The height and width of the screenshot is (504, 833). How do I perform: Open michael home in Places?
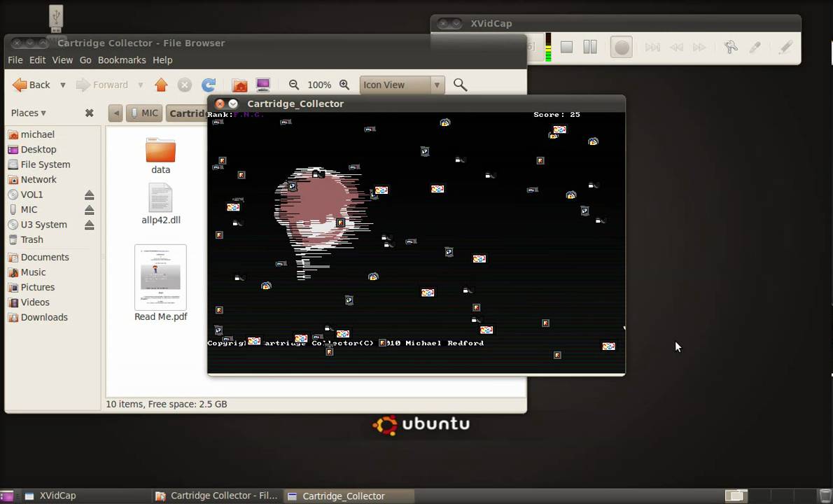[x=32, y=134]
